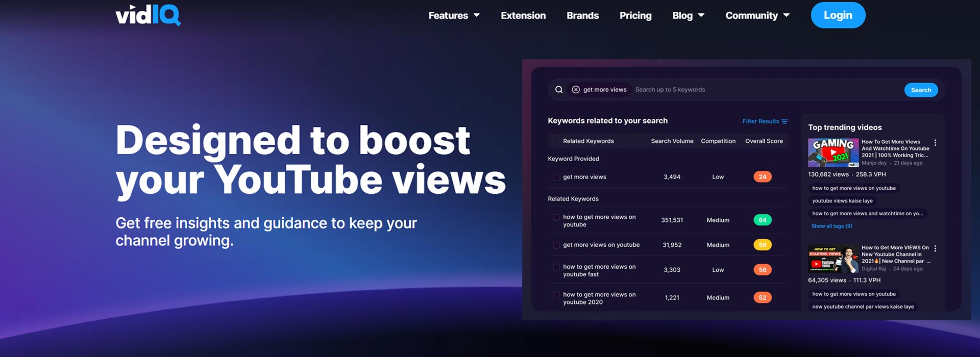The image size is (980, 357).
Task: Click the score badge 52
Action: [763, 298]
